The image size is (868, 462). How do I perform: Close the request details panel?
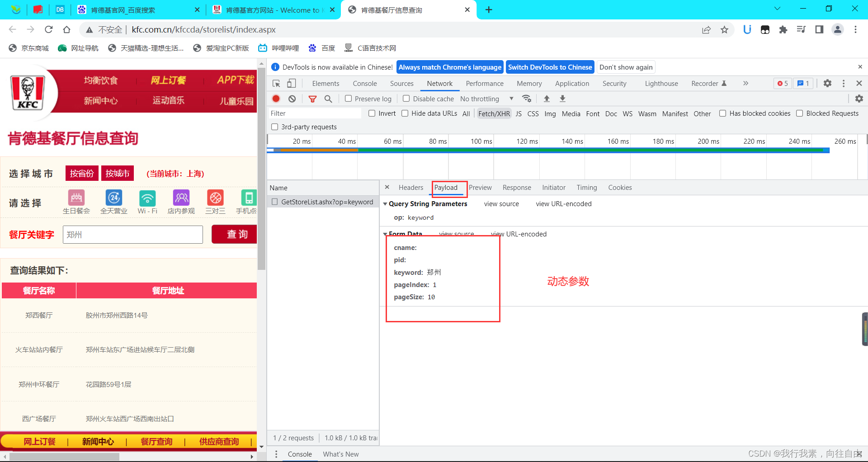pyautogui.click(x=387, y=187)
